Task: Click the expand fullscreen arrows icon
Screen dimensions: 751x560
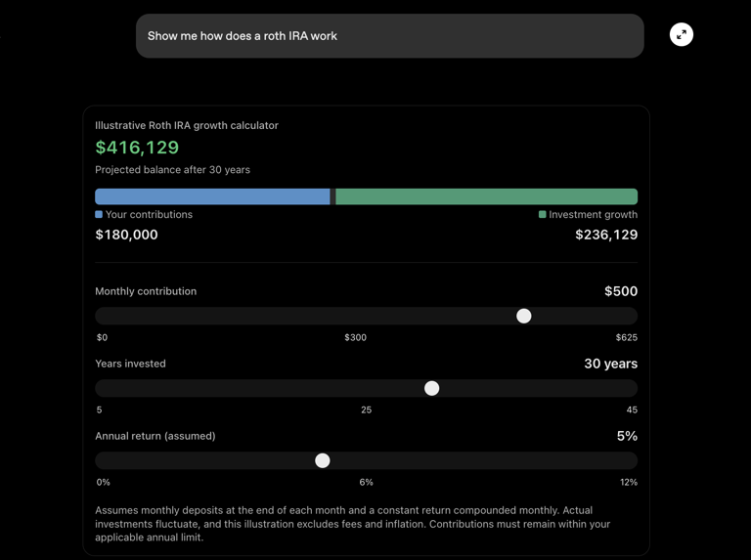Action: tap(681, 34)
